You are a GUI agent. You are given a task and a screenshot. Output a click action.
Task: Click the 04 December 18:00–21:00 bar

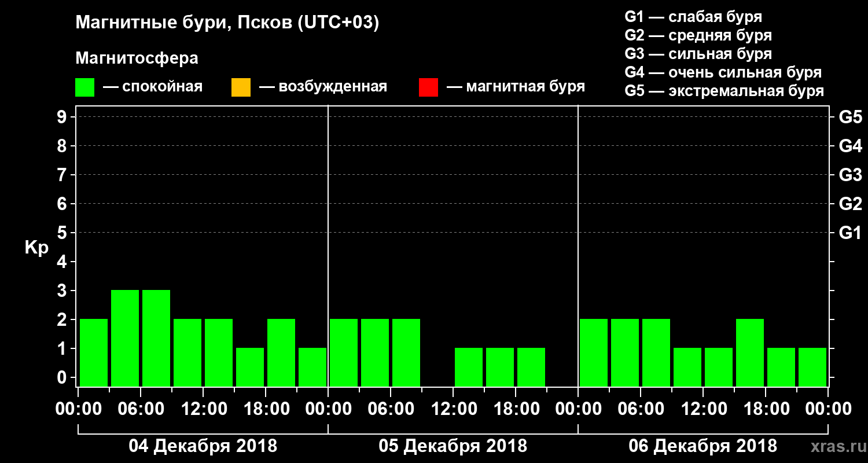[x=281, y=352]
